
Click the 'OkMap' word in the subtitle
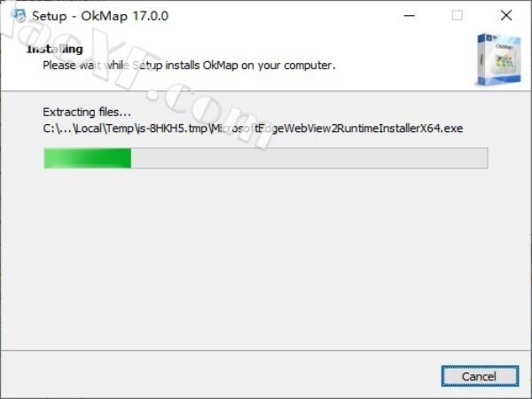(x=221, y=65)
